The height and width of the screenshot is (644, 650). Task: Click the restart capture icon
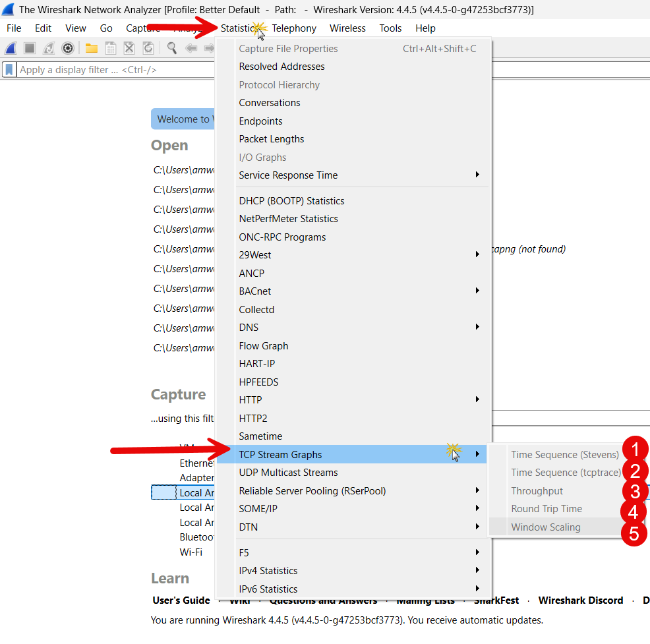click(49, 48)
